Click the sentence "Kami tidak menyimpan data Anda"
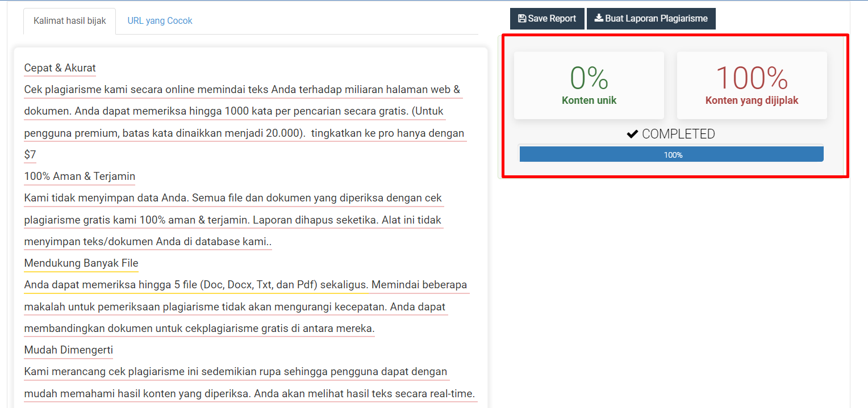 pyautogui.click(x=106, y=198)
